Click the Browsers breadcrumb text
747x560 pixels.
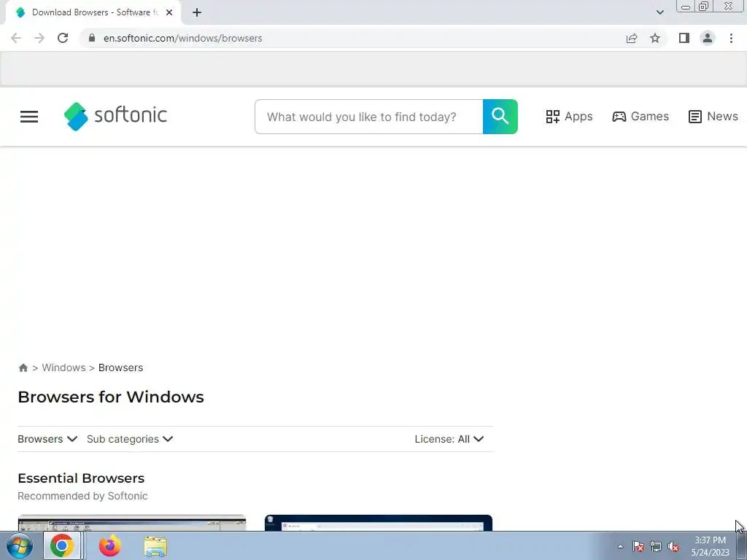coord(120,367)
